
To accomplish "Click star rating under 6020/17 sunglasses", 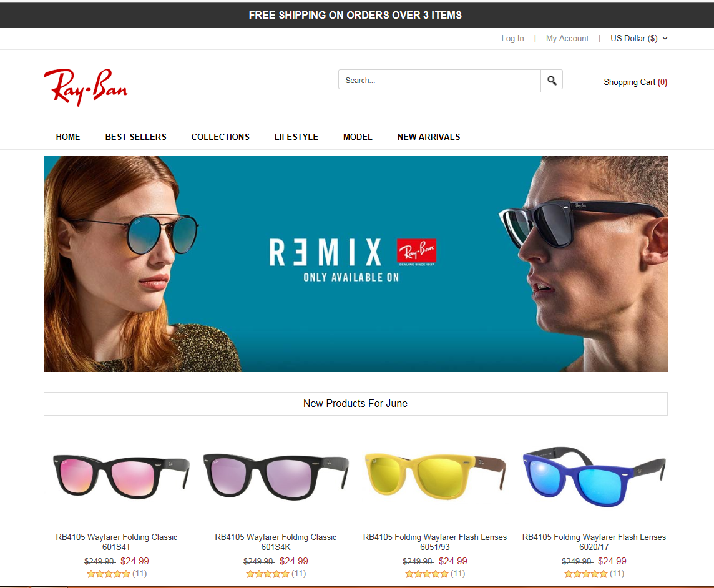I will [585, 574].
